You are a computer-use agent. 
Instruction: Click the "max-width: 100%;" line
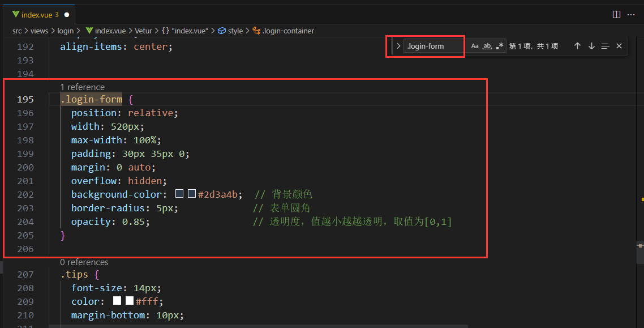(x=116, y=140)
